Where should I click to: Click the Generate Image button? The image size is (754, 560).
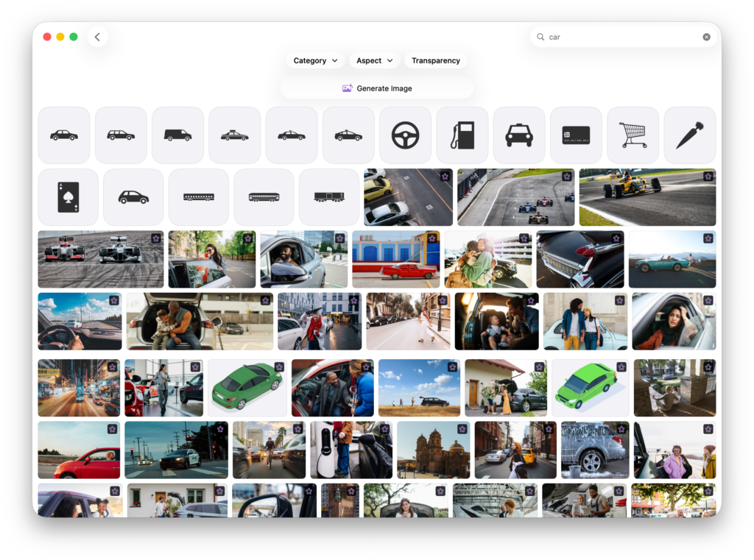377,88
